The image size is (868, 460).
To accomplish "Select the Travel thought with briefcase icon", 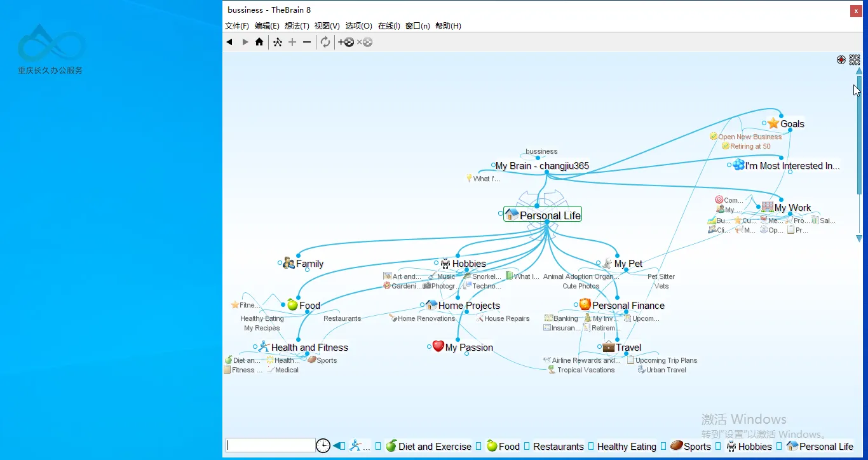I will (x=622, y=348).
